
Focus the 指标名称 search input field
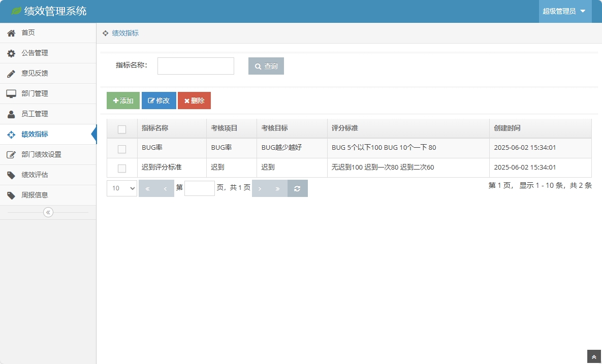(196, 66)
